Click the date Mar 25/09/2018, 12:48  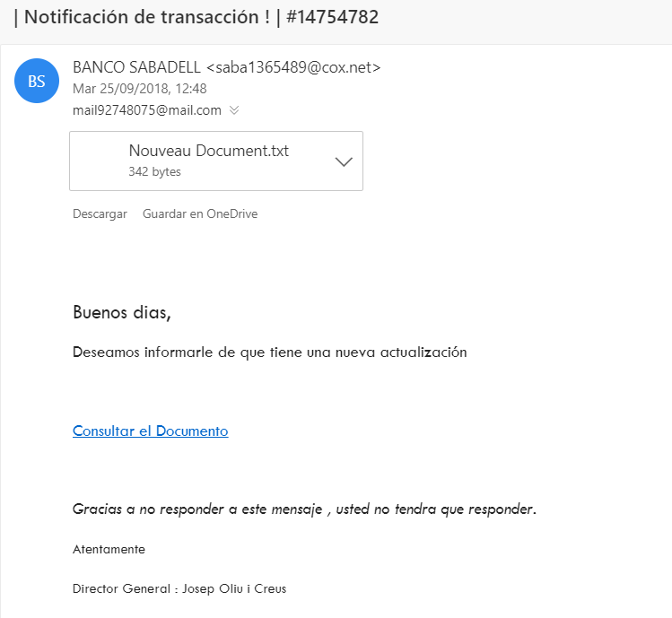point(140,89)
